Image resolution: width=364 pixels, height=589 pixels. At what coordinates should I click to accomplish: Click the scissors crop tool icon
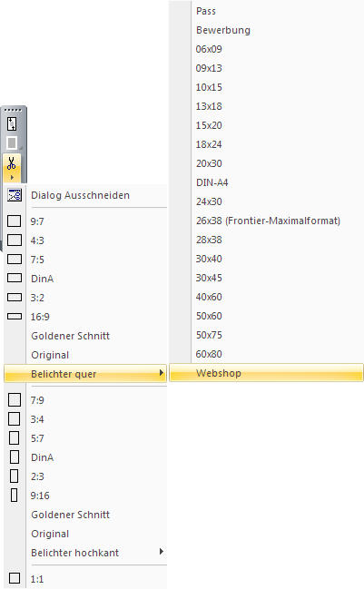tap(12, 163)
